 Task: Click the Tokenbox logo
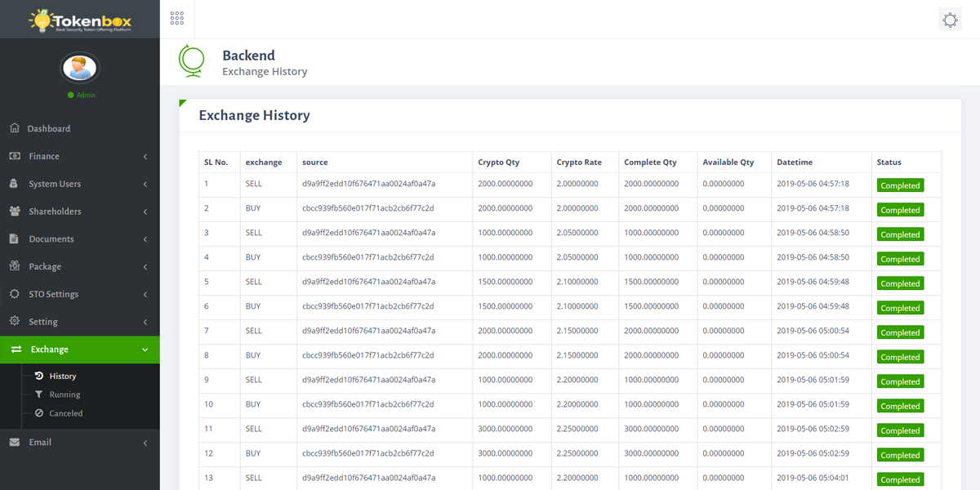80,20
